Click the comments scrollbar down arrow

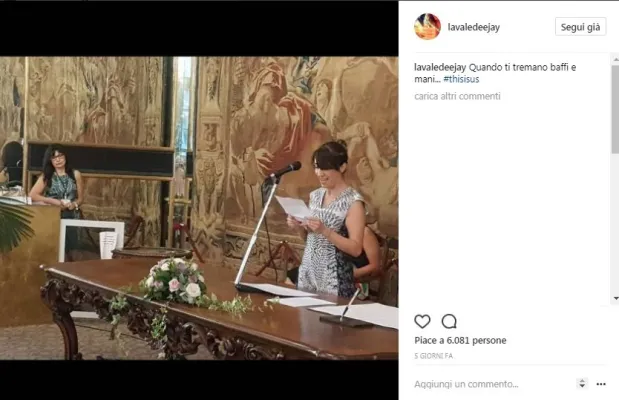[x=615, y=299]
